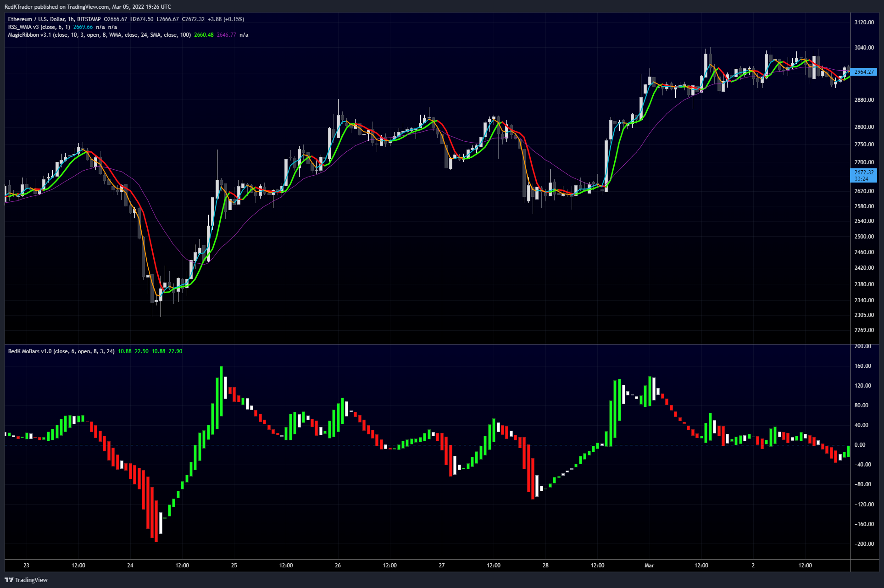
Task: Click the −160.00 label on MoBars axis
Action: [x=864, y=524]
